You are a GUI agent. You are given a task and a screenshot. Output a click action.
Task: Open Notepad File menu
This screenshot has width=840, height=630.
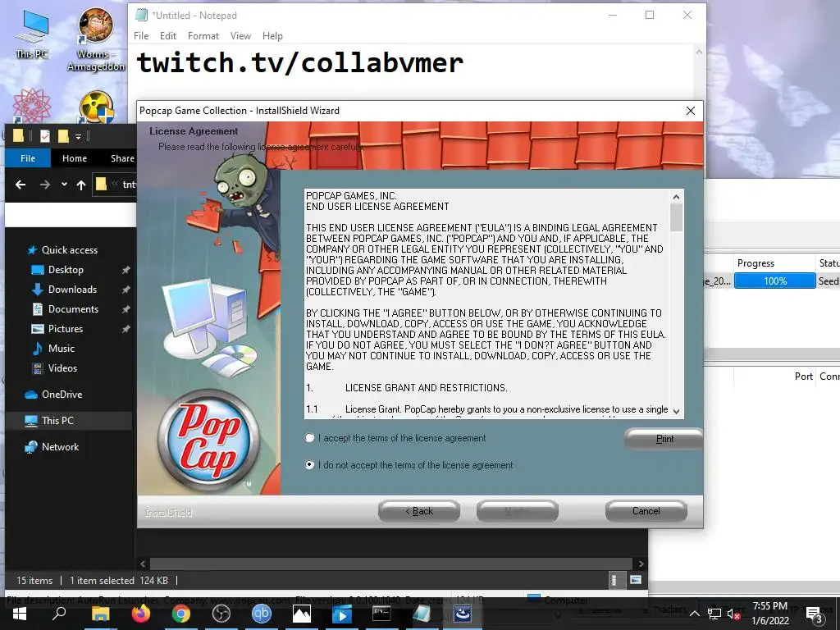pyautogui.click(x=141, y=36)
